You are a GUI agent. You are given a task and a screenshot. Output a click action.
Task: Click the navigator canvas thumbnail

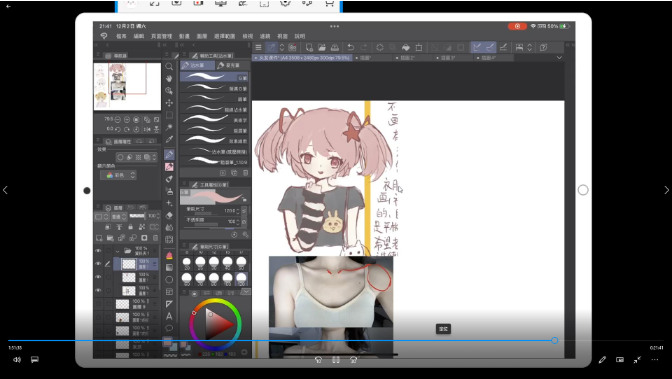coord(127,87)
